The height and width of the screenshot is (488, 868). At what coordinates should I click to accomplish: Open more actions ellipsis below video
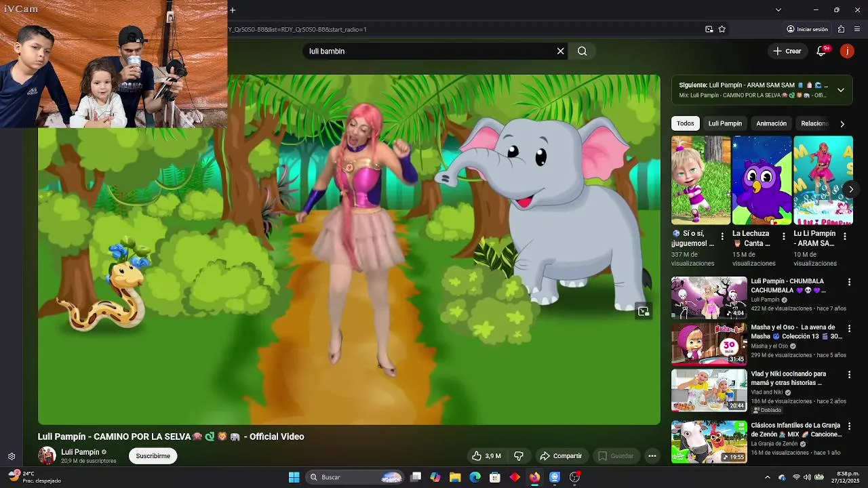(x=652, y=456)
